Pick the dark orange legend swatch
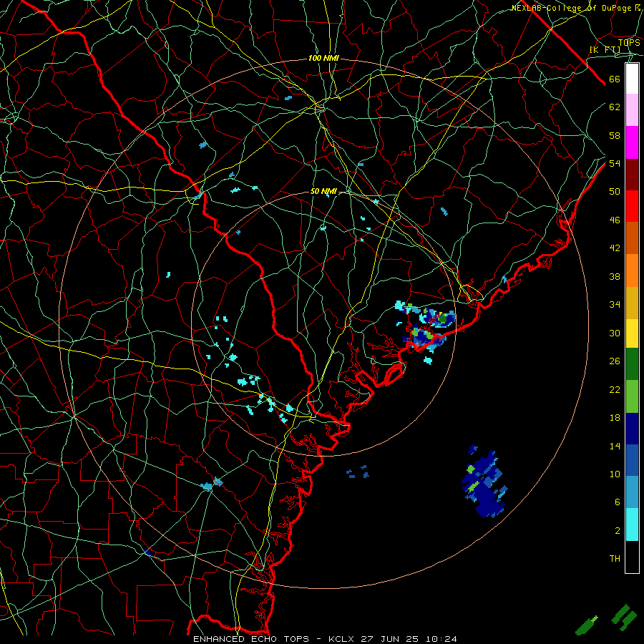The height and width of the screenshot is (644, 644). [x=632, y=238]
